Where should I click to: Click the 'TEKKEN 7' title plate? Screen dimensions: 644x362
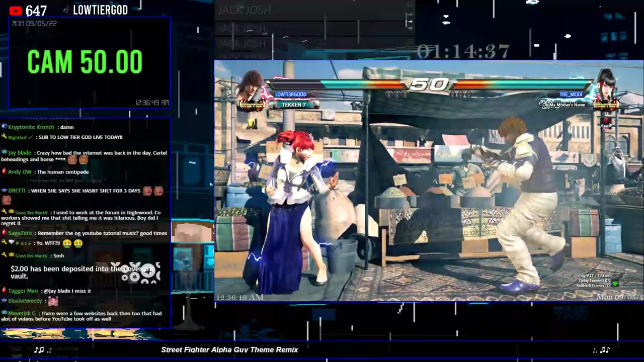[294, 105]
